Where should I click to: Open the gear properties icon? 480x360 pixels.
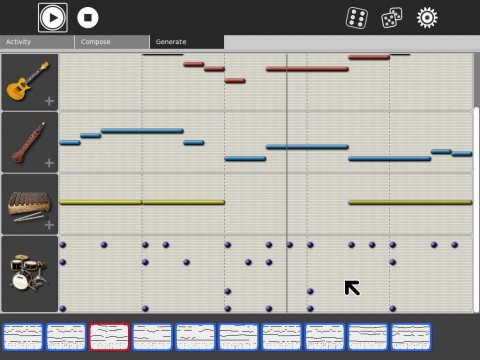pyautogui.click(x=427, y=18)
